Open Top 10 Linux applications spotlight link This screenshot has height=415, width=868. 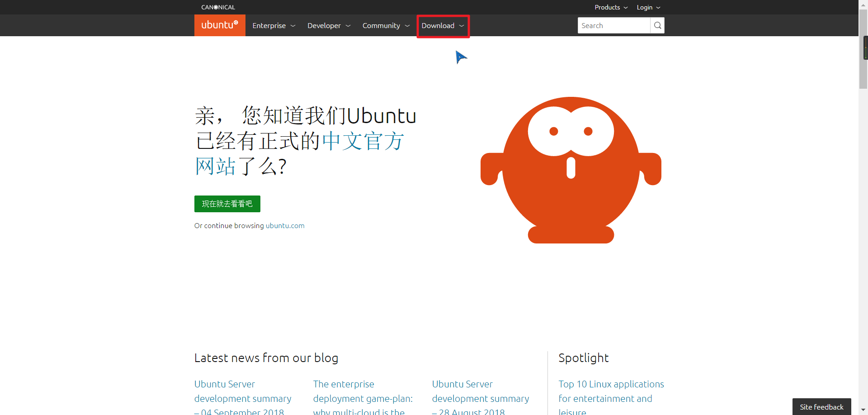tap(611, 398)
